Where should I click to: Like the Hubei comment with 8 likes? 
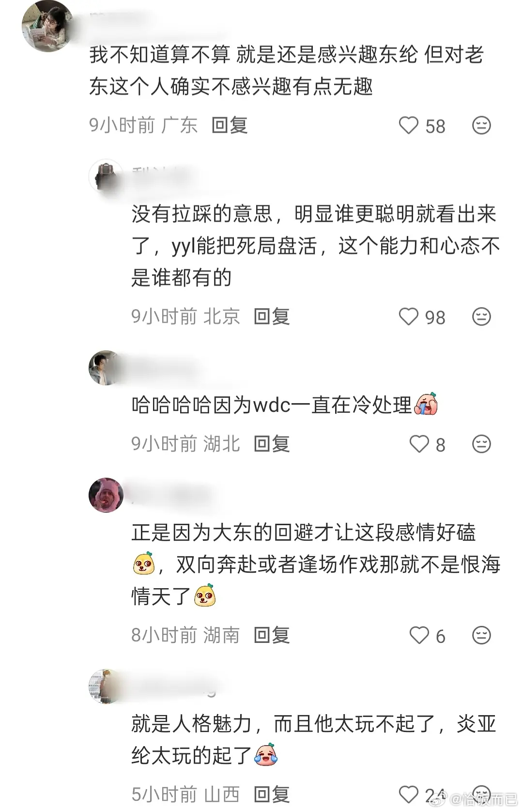click(x=419, y=444)
